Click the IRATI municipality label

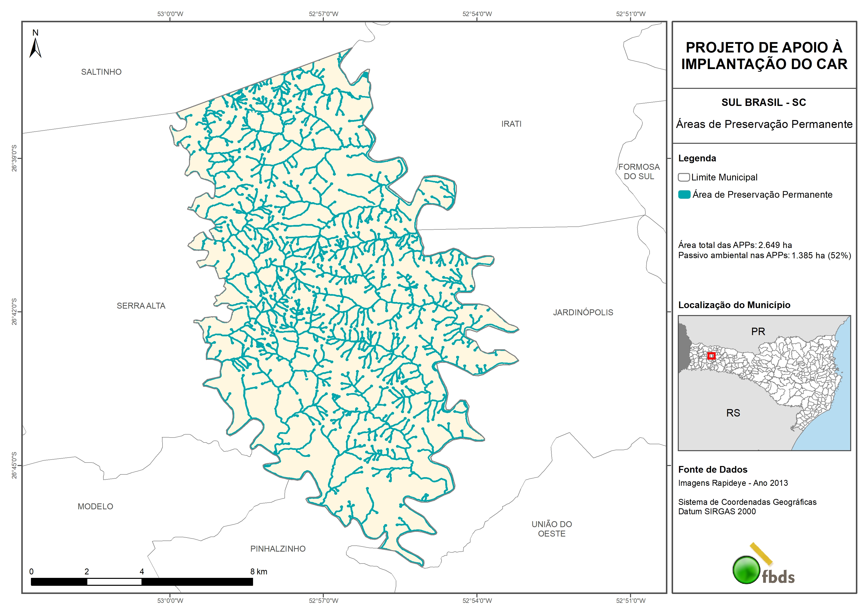(511, 124)
